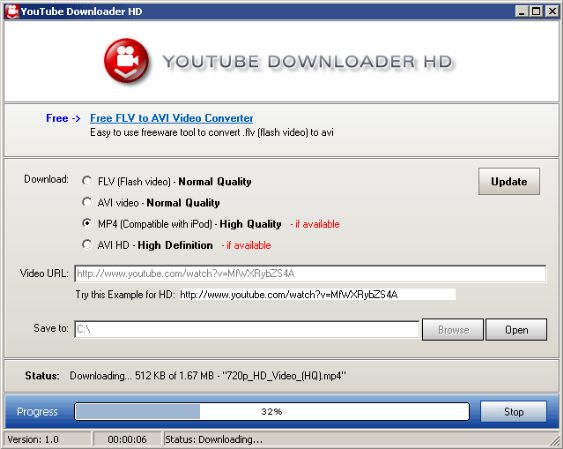
Task: Click the download progress bar at 32%
Action: click(272, 411)
